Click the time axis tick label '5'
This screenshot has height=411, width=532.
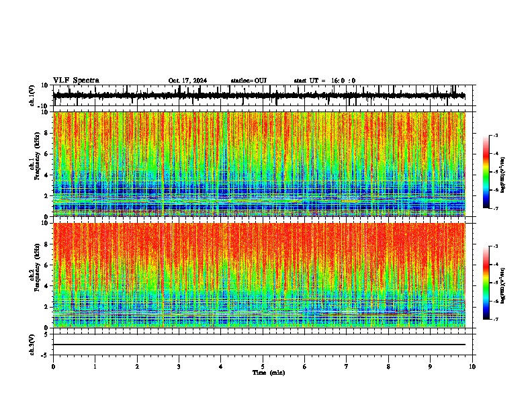pos(263,367)
